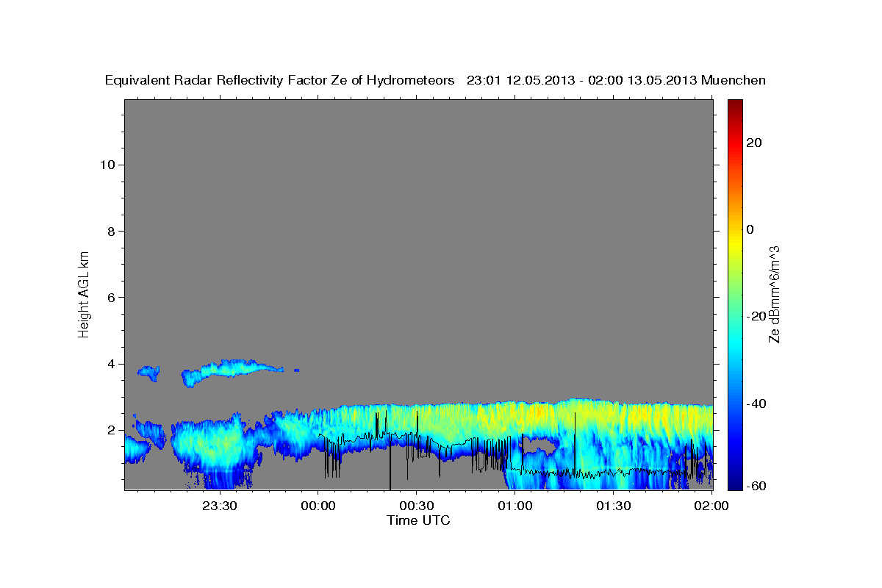
Task: Click the '00:00' time tick label
Action: point(318,506)
